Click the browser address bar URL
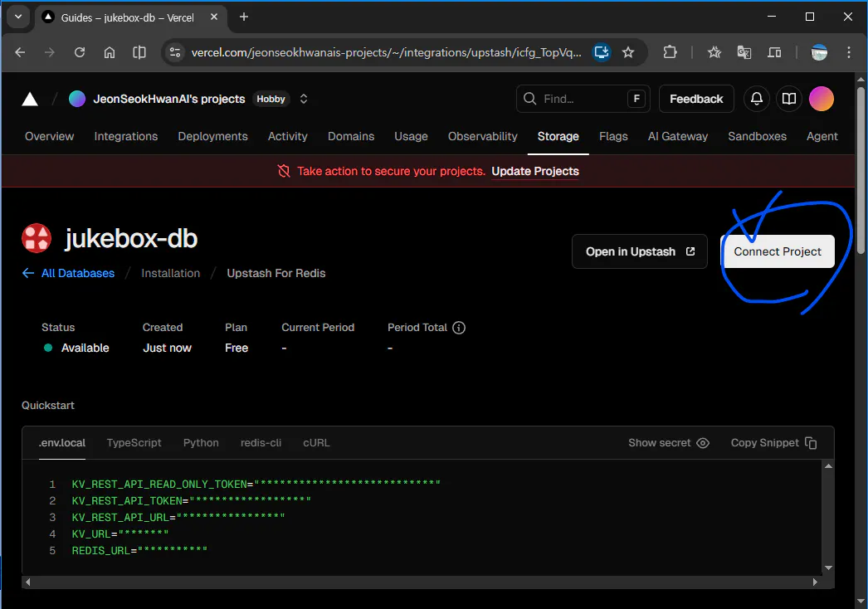The image size is (868, 609). pos(386,52)
